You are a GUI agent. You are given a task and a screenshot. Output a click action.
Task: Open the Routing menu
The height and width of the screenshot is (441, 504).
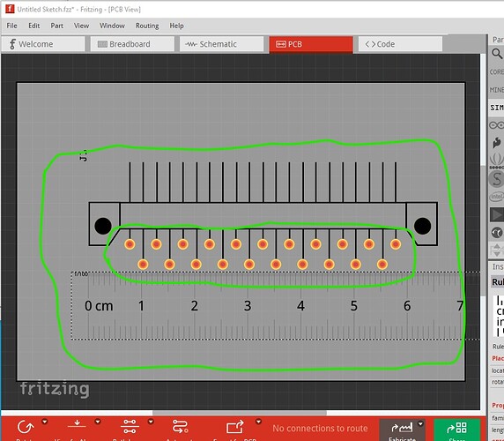[147, 26]
